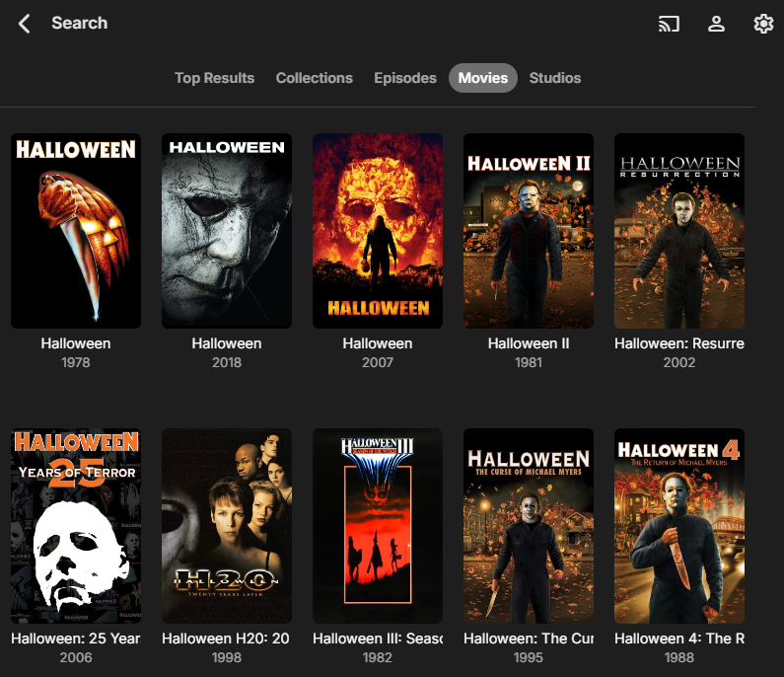The image size is (784, 677).
Task: Open the Halloween III poster
Action: point(378,526)
